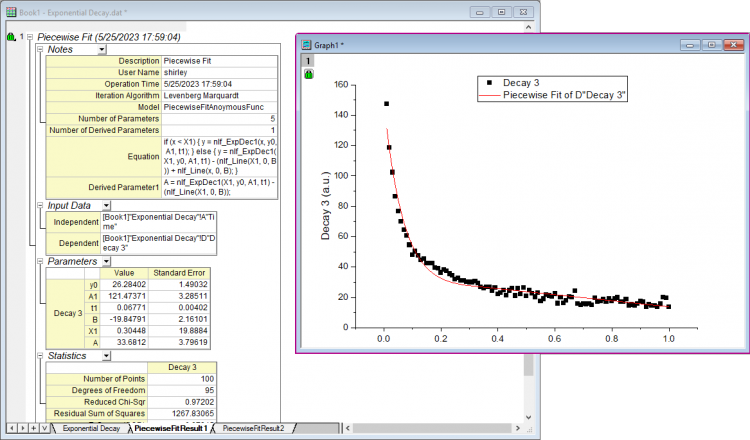Click the A1 value 121.47371
Image resolution: width=750 pixels, height=440 pixels.
[124, 296]
